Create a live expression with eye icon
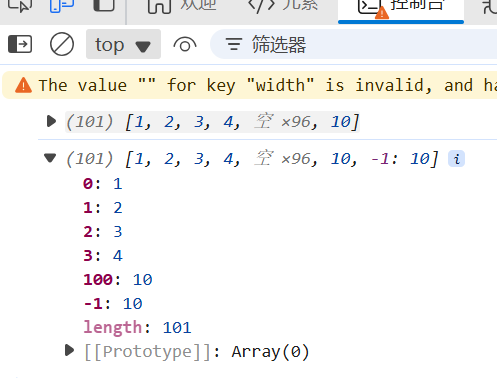This screenshot has width=497, height=378. tap(185, 44)
